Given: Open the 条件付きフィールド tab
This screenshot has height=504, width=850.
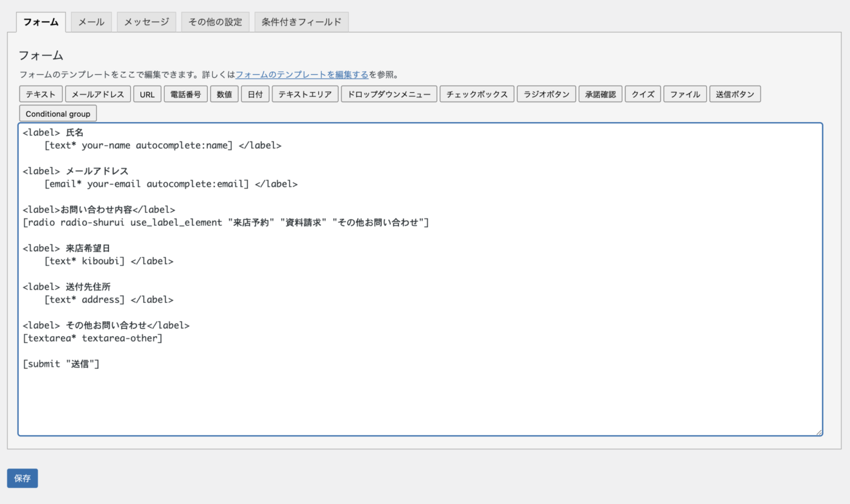Looking at the screenshot, I should click(301, 22).
